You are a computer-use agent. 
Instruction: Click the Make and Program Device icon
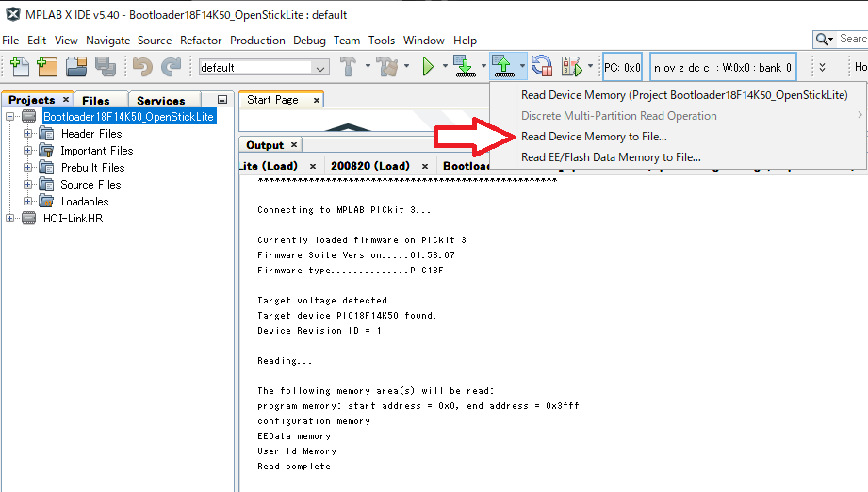464,66
